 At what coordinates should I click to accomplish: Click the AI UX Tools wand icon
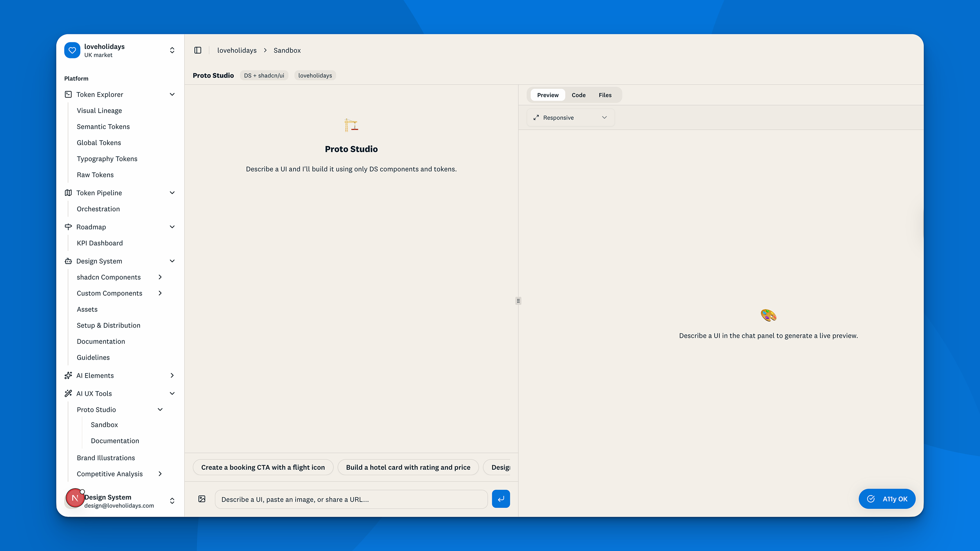68,393
